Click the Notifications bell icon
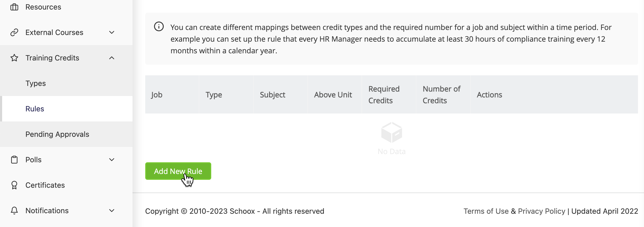The height and width of the screenshot is (227, 644). pos(14,211)
